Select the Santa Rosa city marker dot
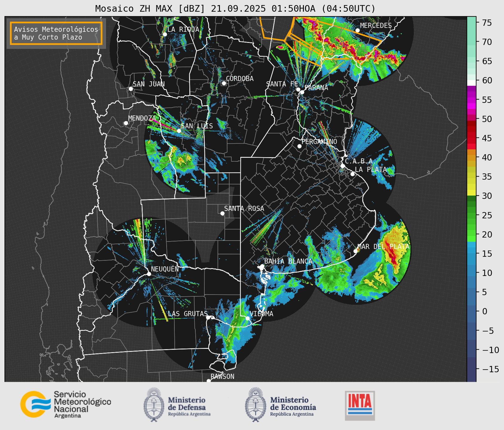Viewport: 504px width, 430px height. pyautogui.click(x=222, y=213)
